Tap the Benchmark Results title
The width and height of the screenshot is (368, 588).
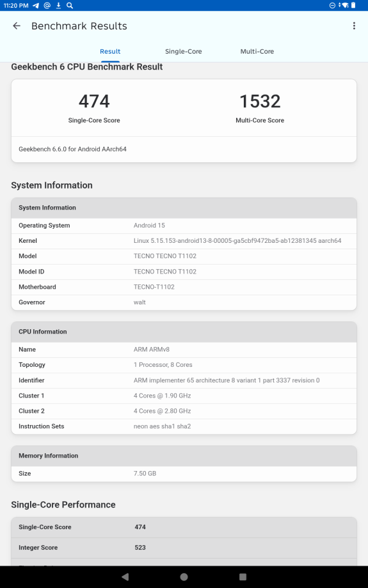pyautogui.click(x=79, y=26)
